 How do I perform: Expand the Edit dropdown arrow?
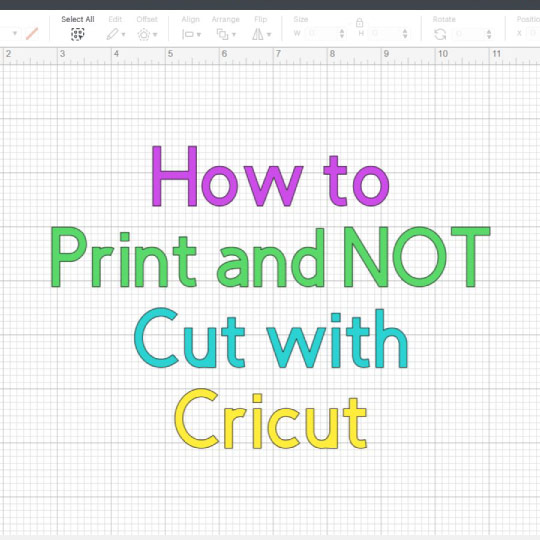click(123, 34)
